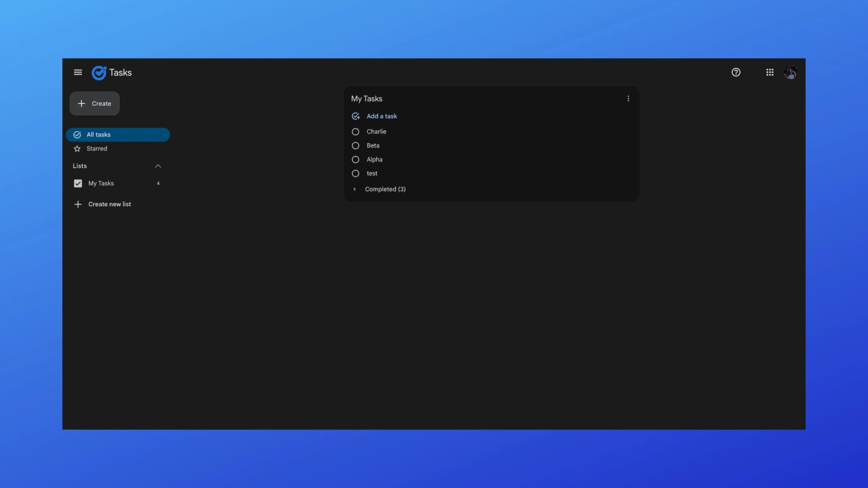Mark Alpha task as complete
The width and height of the screenshot is (868, 488).
355,159
